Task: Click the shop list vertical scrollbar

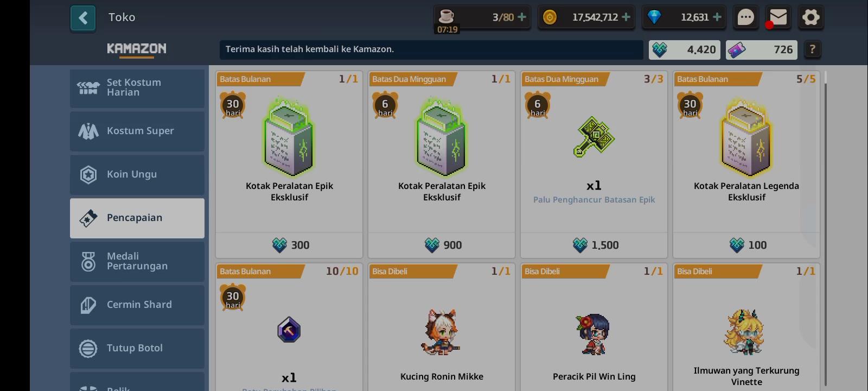Action: coord(826,228)
